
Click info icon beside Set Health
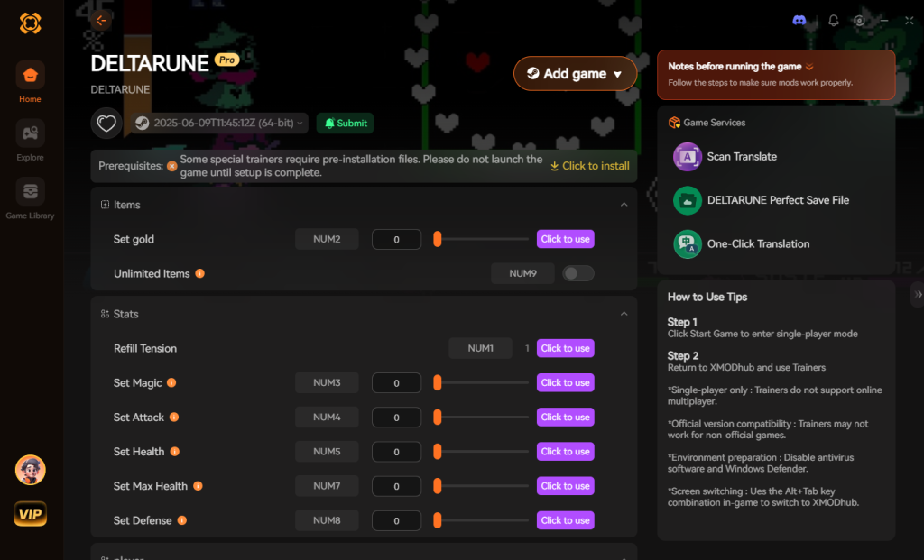174,452
